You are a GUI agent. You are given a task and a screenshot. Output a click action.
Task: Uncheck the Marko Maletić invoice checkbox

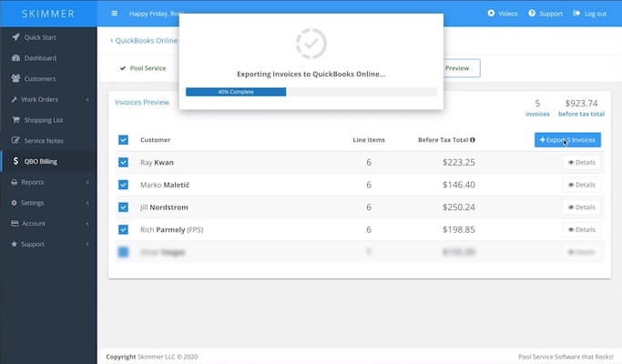pos(123,185)
